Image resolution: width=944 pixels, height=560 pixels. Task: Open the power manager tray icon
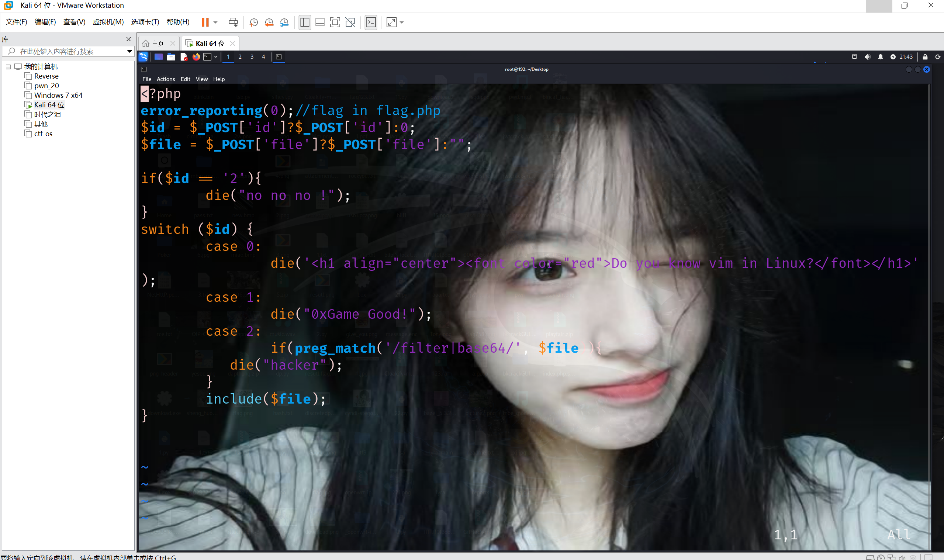[x=893, y=56]
